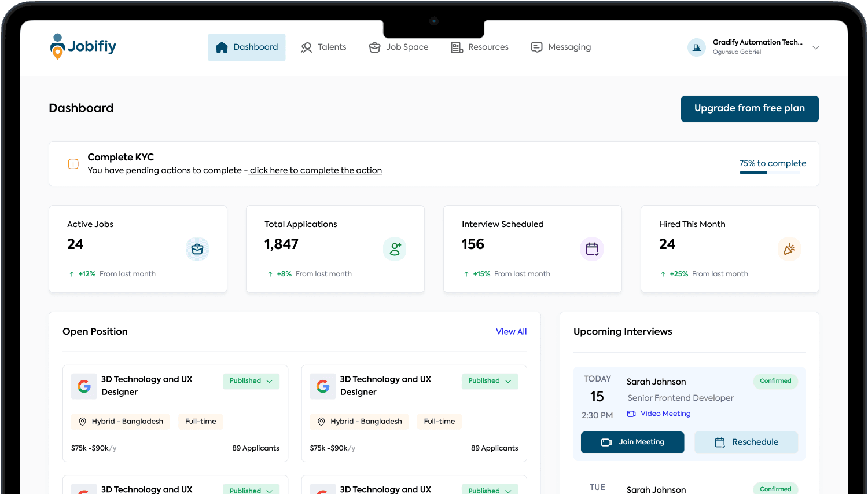Viewport: 868px width, 494px height.
Task: Open the Published status dropdown on first job
Action: point(251,381)
